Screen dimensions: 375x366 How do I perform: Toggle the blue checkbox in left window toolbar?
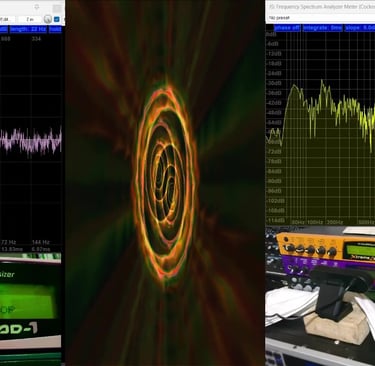(x=57, y=19)
